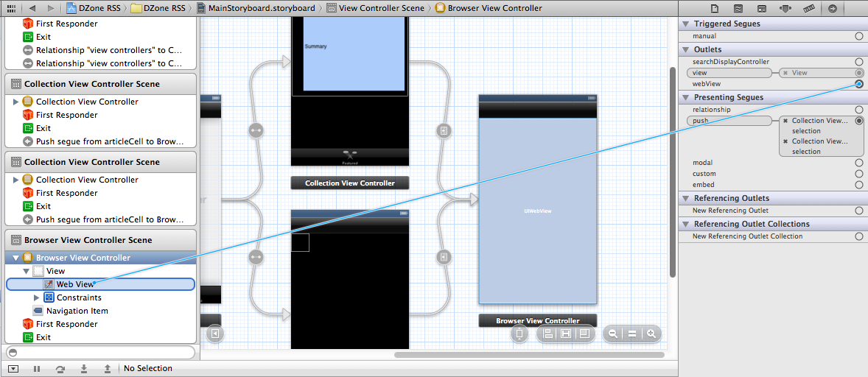Select MainStoryboard.storyboard in the jump bar
Viewport: 868px width, 377px height.
(259, 8)
